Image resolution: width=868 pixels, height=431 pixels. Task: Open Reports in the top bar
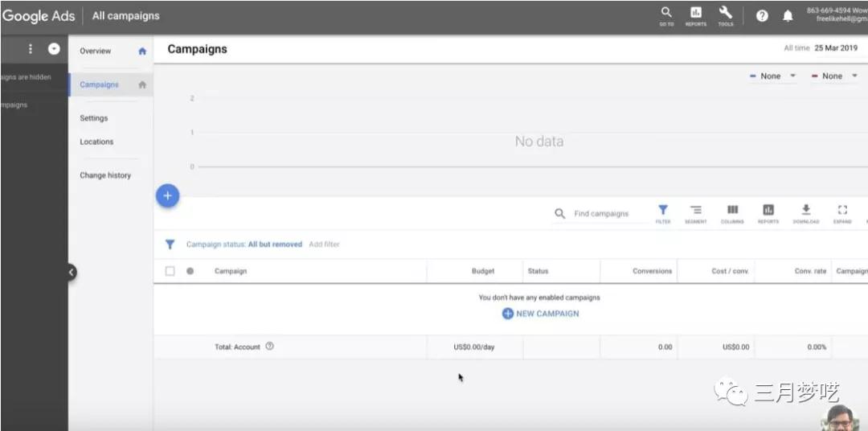[696, 14]
